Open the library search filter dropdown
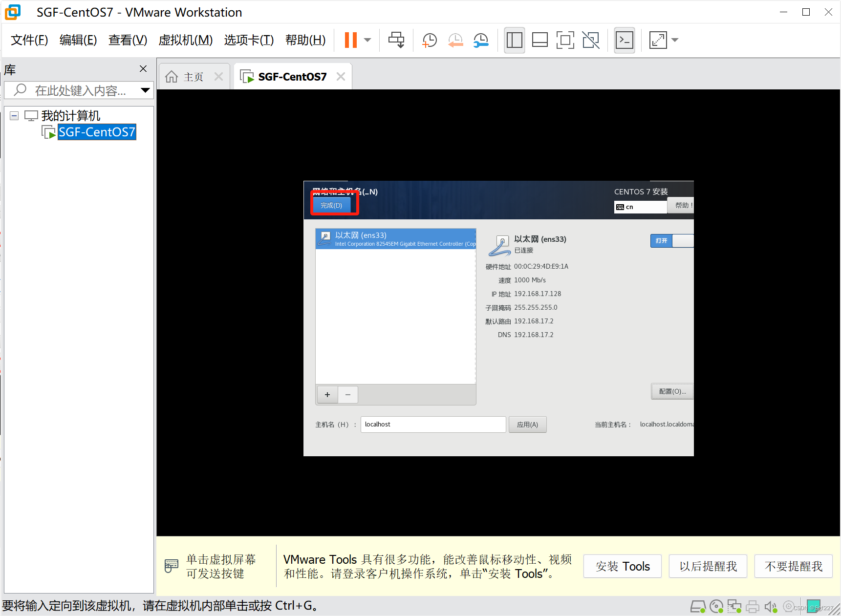The height and width of the screenshot is (616, 841). 145,90
